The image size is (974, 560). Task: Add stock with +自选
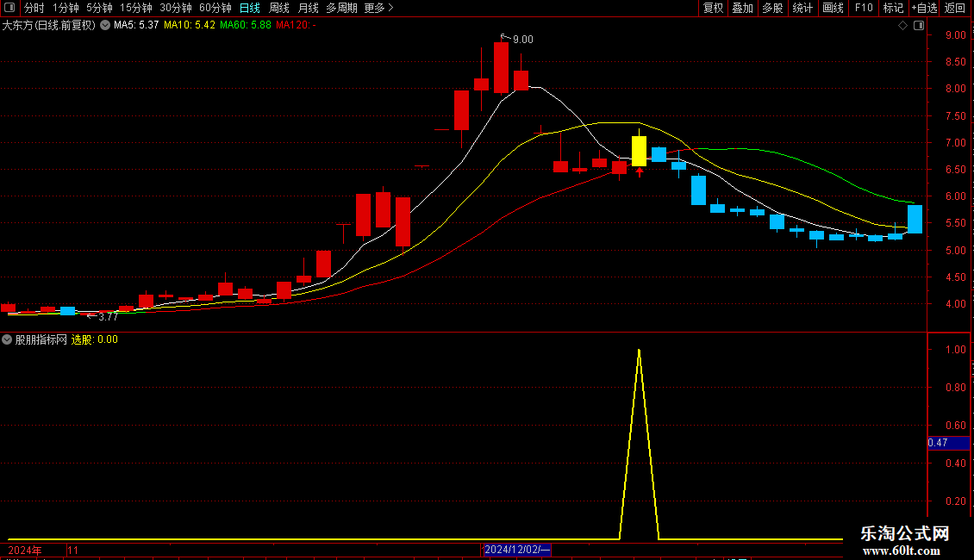(924, 8)
